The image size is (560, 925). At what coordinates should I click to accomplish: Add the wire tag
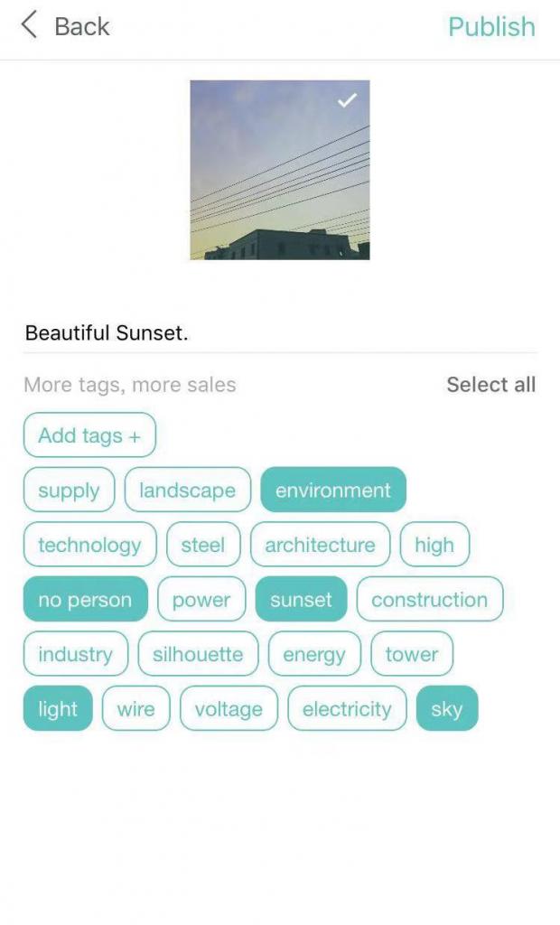click(135, 709)
